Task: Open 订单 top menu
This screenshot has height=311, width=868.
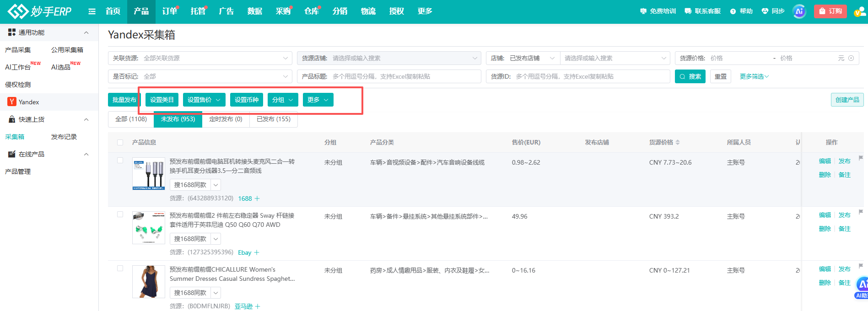Action: (170, 11)
